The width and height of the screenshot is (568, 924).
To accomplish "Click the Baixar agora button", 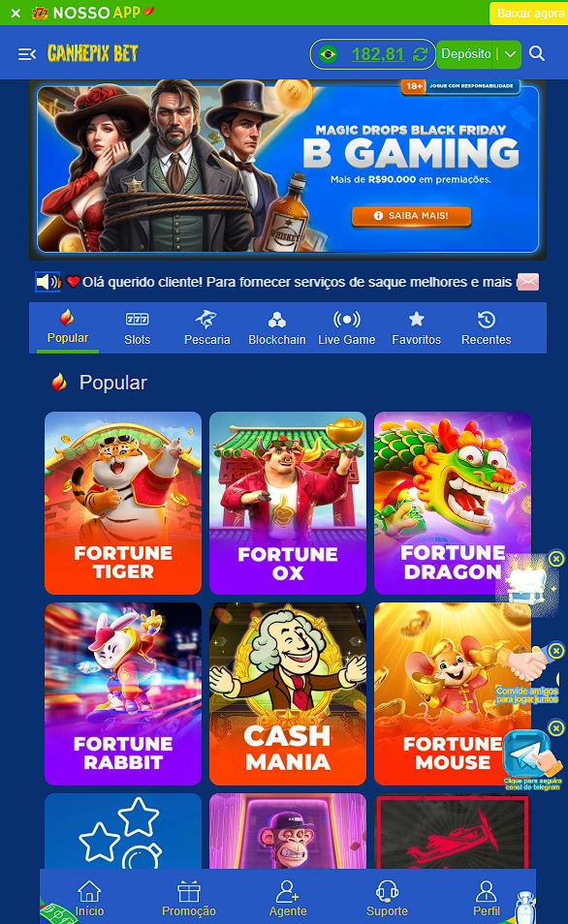I will 529,13.
